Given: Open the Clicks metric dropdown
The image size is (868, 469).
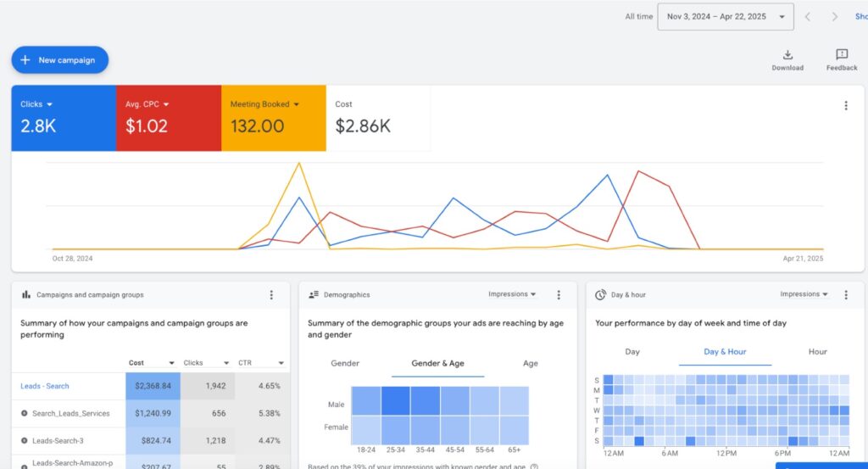Looking at the screenshot, I should (x=49, y=104).
